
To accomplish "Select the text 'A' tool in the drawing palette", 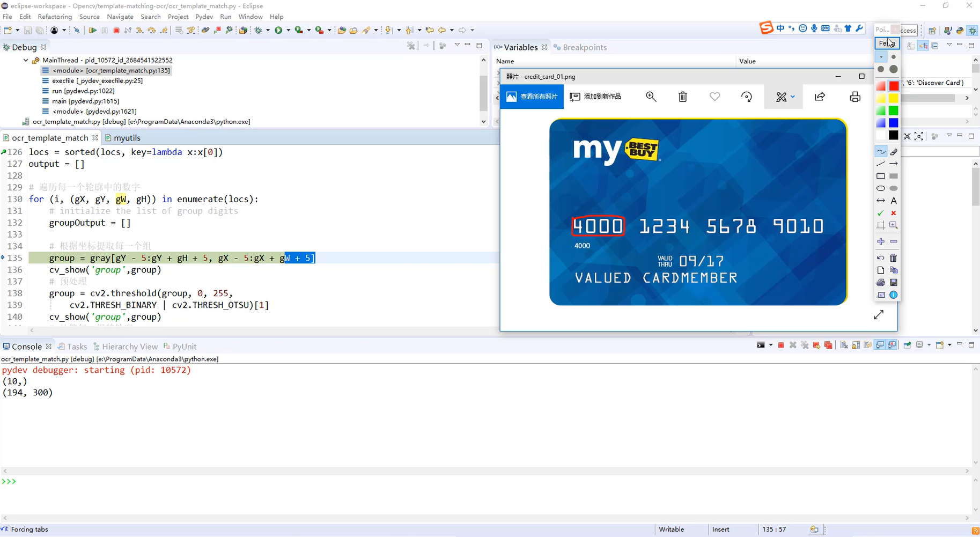I will coord(894,201).
